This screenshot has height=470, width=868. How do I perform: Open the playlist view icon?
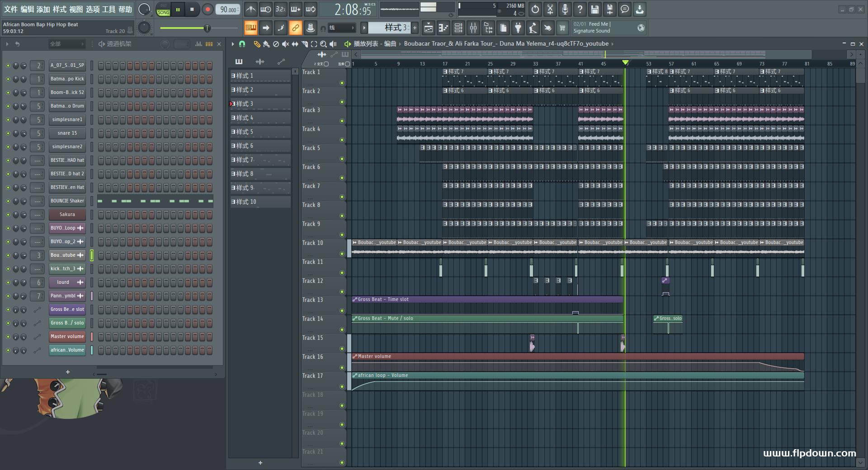click(x=429, y=28)
